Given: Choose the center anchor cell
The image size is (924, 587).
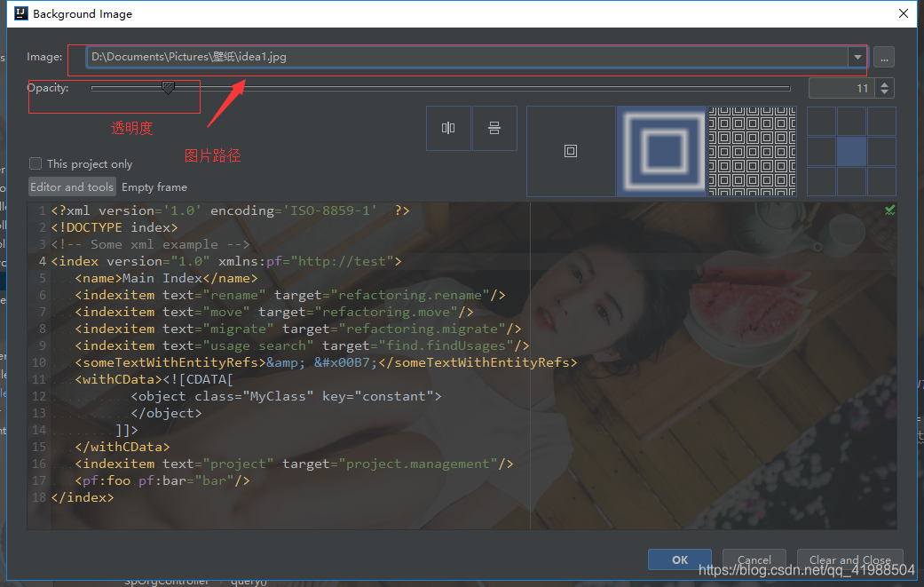Looking at the screenshot, I should click(x=851, y=152).
